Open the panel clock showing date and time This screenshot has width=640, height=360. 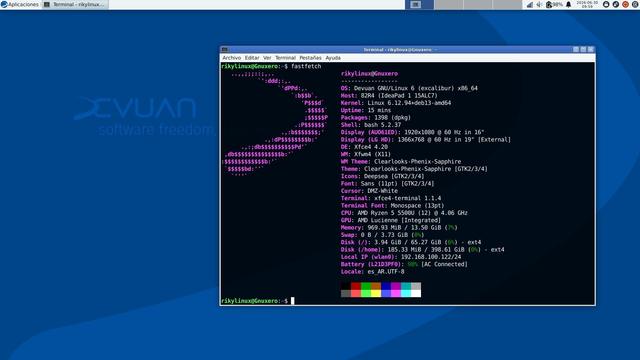tap(587, 4)
